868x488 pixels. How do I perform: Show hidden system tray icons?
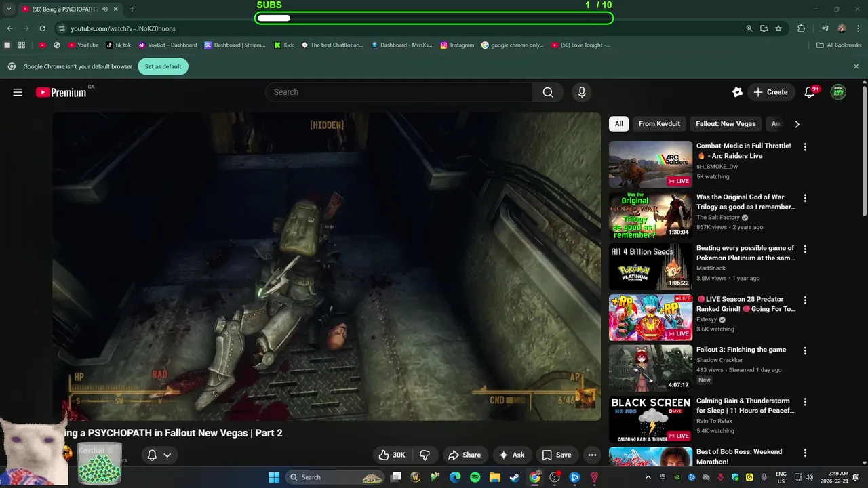[648, 477]
